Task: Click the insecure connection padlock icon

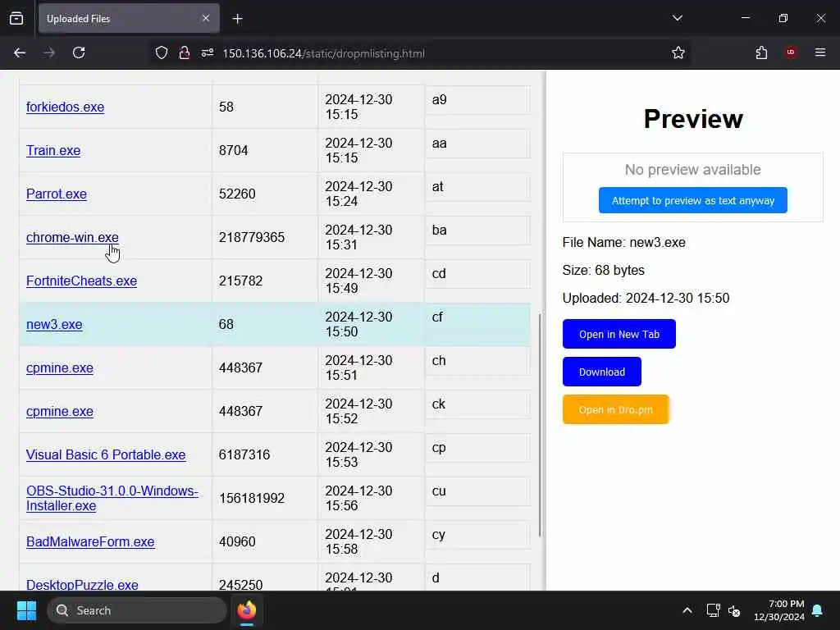Action: click(x=185, y=53)
